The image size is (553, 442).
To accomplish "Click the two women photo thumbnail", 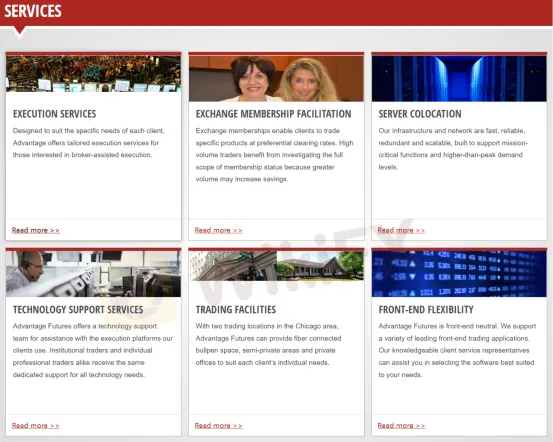I will (x=276, y=79).
